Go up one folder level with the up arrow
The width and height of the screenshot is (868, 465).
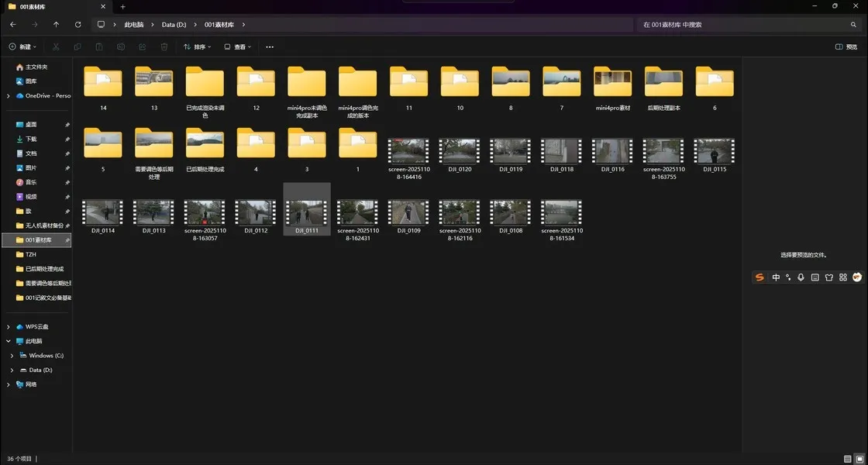click(x=56, y=25)
